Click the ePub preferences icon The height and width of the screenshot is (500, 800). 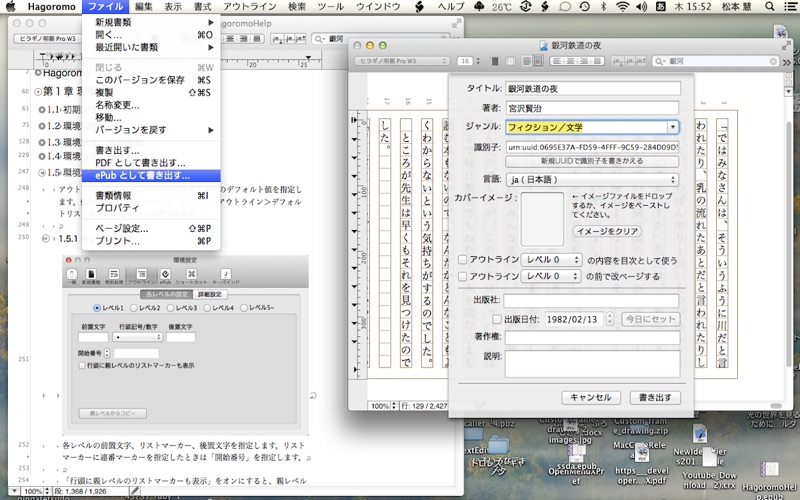pyautogui.click(x=165, y=276)
